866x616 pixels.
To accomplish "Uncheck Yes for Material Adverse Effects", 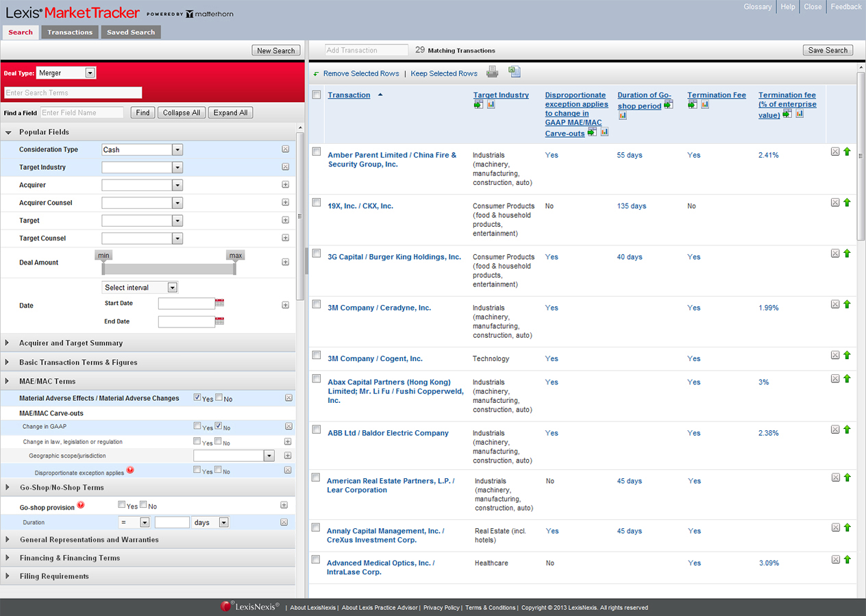I will (x=197, y=397).
